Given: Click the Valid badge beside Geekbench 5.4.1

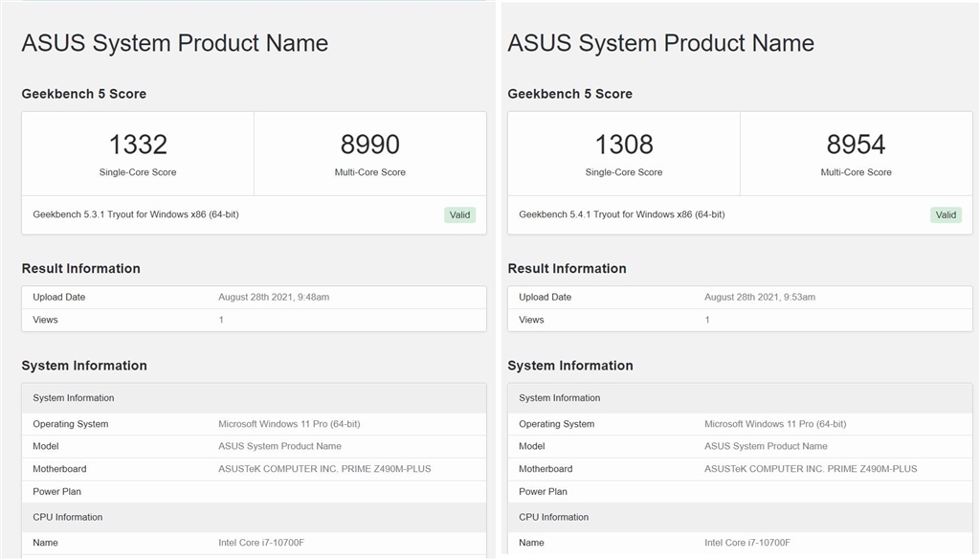Looking at the screenshot, I should click(x=946, y=215).
